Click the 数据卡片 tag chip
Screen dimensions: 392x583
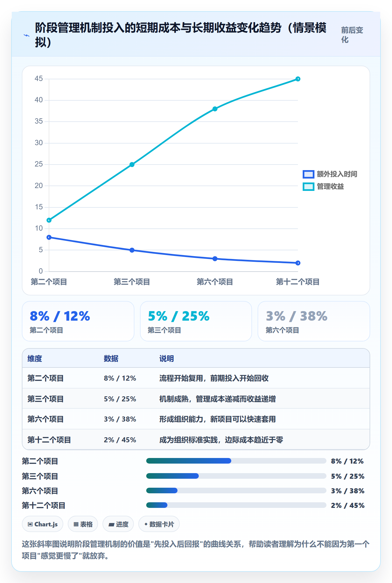pyautogui.click(x=159, y=524)
